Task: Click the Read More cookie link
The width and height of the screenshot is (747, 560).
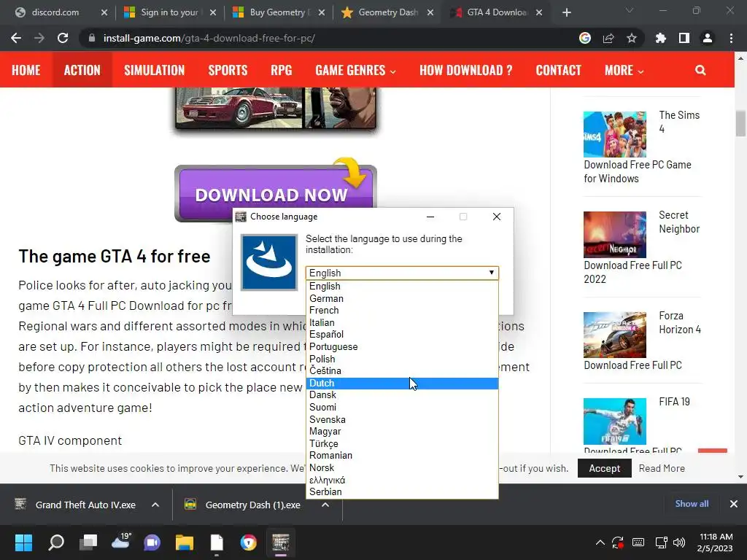Action: [x=662, y=469]
